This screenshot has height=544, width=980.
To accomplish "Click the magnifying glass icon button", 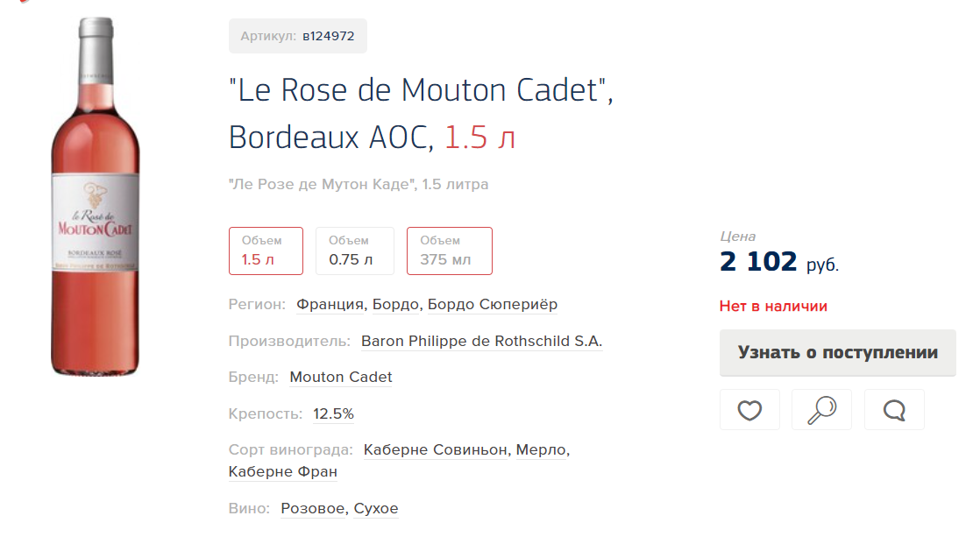I will click(822, 410).
